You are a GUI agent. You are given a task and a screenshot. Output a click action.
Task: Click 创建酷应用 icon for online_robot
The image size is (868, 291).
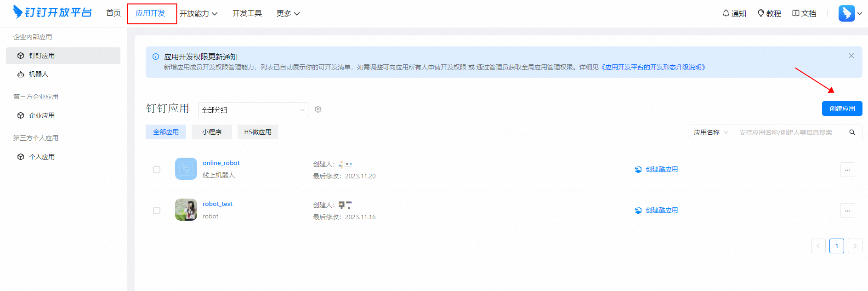coord(638,169)
